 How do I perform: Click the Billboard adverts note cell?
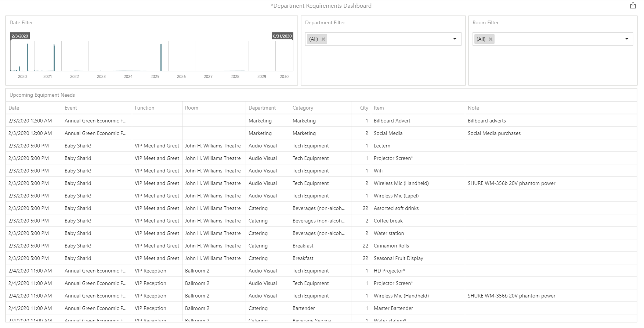point(551,121)
